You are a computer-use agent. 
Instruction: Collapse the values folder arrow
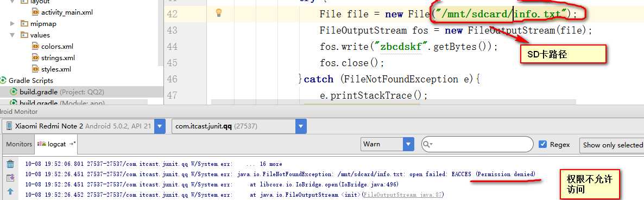[12, 35]
